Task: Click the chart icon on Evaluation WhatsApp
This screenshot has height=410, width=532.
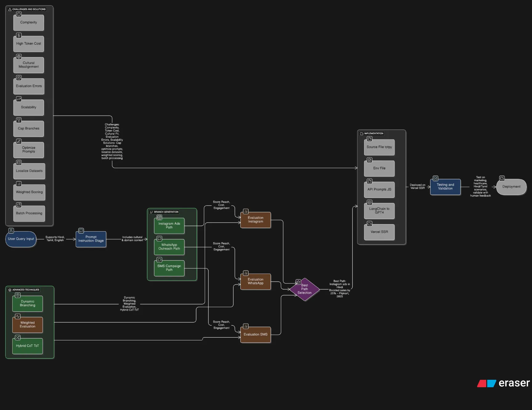Action: pos(246,273)
